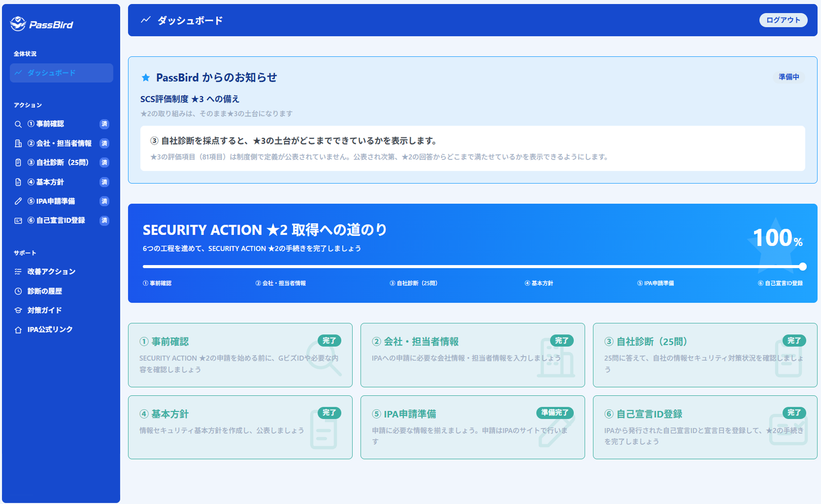Click the magnifier icon beside ①事前確認 in the sidebar
This screenshot has width=821, height=504.
(18, 124)
